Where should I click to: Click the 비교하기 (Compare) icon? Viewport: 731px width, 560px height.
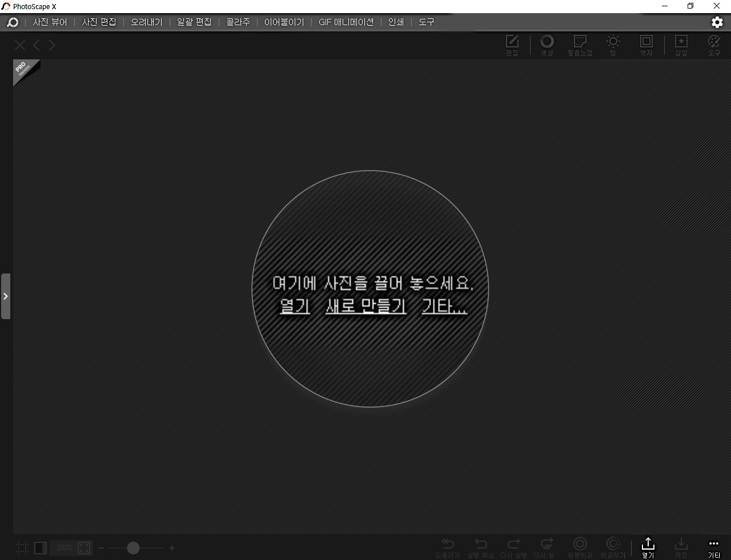point(613,548)
